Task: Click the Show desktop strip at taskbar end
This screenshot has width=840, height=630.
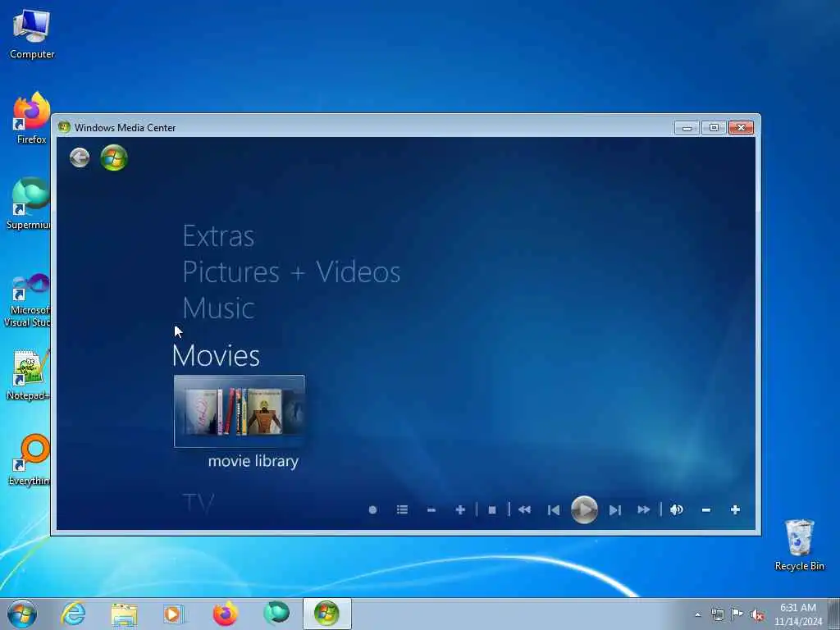Action: tap(834, 614)
